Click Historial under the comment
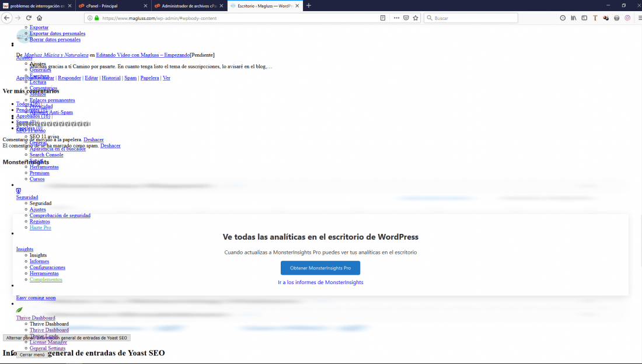The image size is (642, 364). tap(111, 78)
